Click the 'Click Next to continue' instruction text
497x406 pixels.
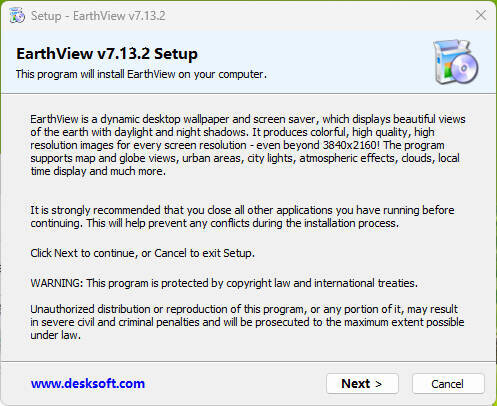pos(142,253)
